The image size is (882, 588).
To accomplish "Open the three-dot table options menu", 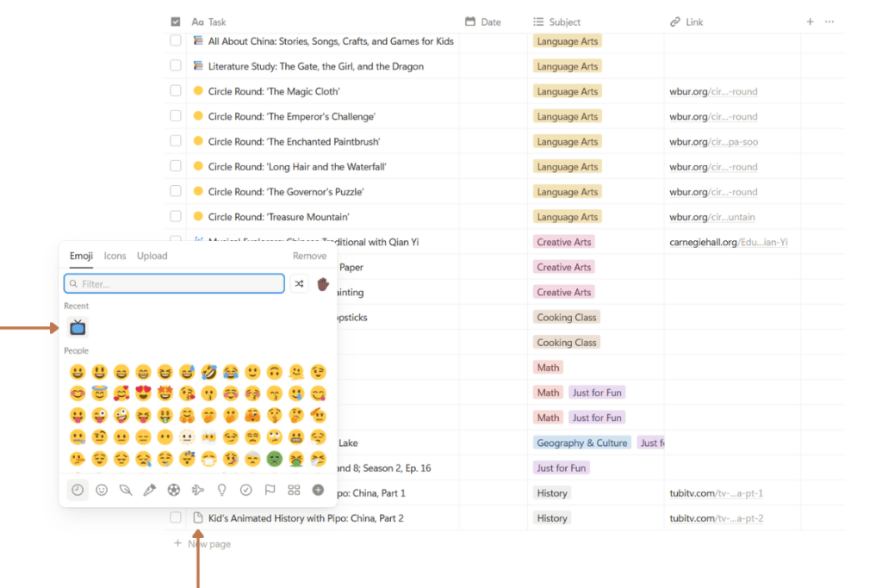I will pyautogui.click(x=829, y=22).
